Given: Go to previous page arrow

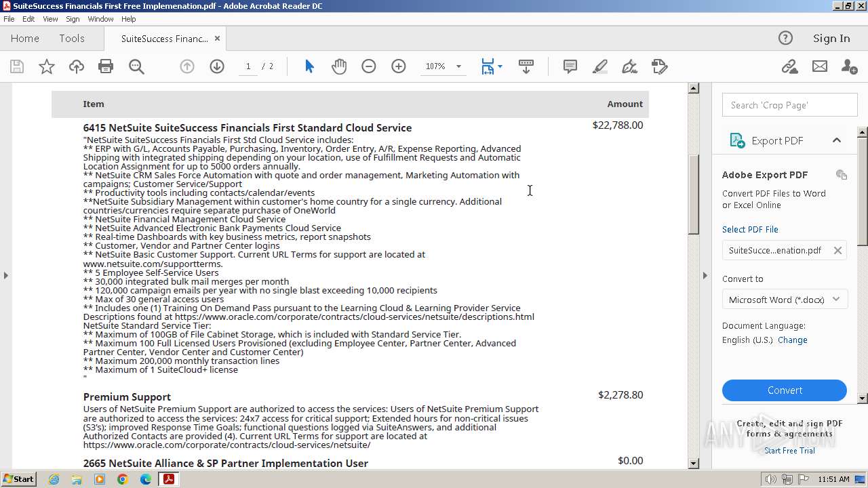Looking at the screenshot, I should click(187, 66).
